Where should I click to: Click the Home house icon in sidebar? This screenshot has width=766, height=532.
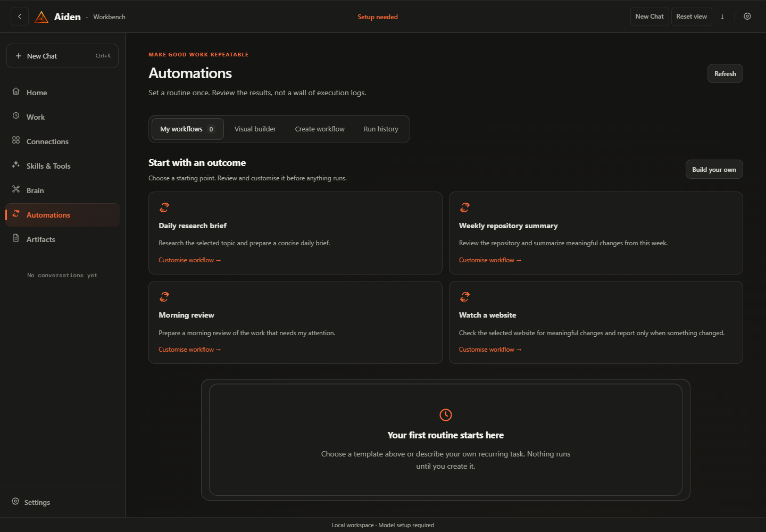tap(16, 92)
